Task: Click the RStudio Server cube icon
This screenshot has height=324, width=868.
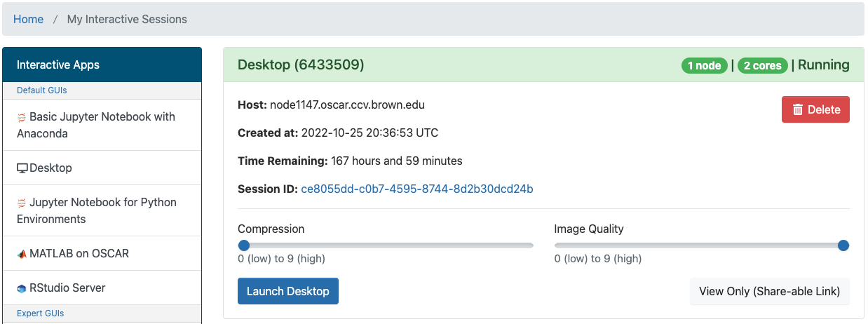Action: click(22, 288)
